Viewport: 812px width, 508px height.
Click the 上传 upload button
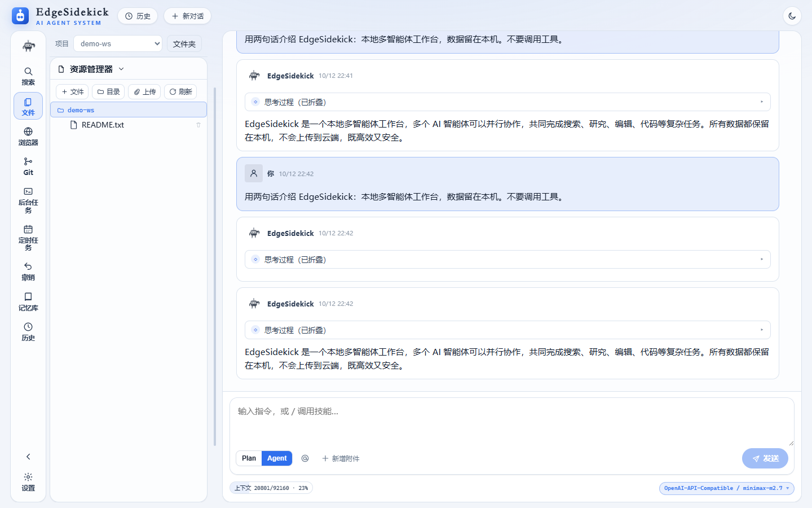144,91
